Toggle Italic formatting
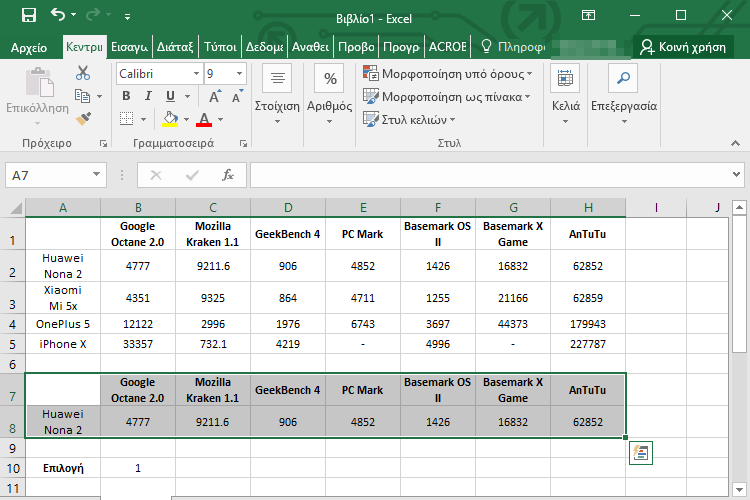The image size is (750, 500). (148, 96)
